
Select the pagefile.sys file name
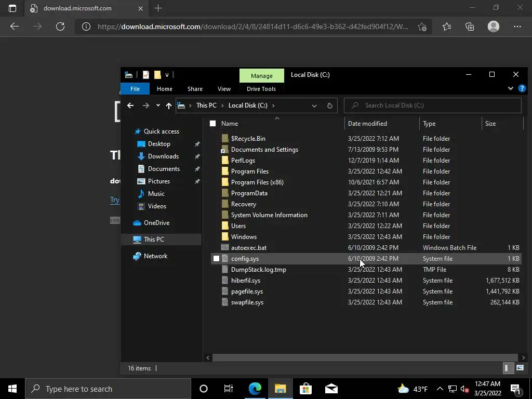pos(247,291)
